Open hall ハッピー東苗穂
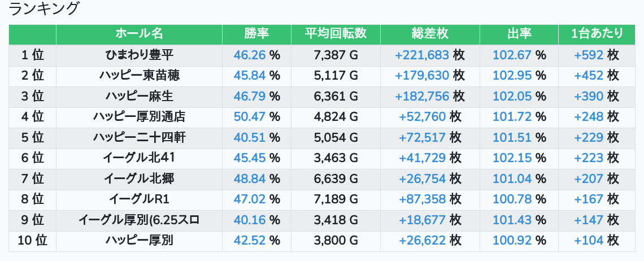 point(139,75)
